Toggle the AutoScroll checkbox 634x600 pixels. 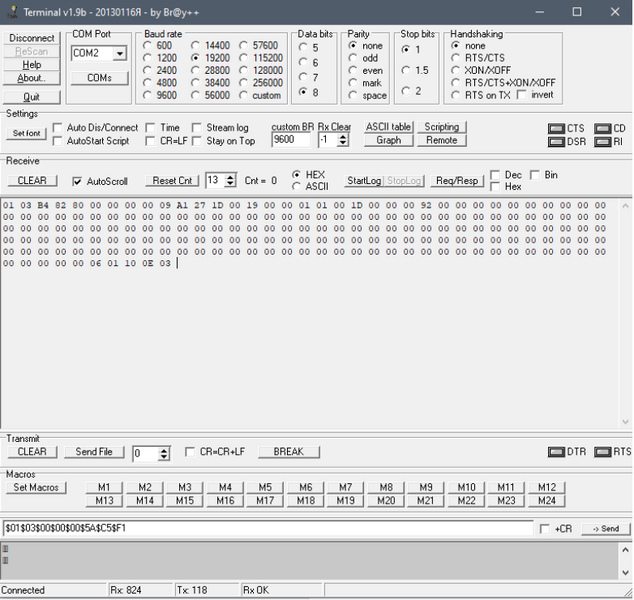point(77,182)
